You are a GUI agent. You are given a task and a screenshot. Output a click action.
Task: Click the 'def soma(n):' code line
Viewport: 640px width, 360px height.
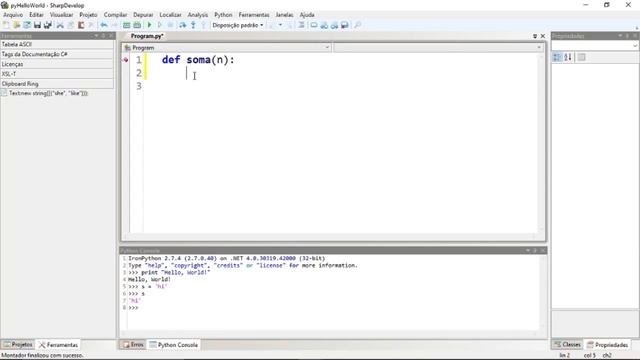(x=198, y=60)
